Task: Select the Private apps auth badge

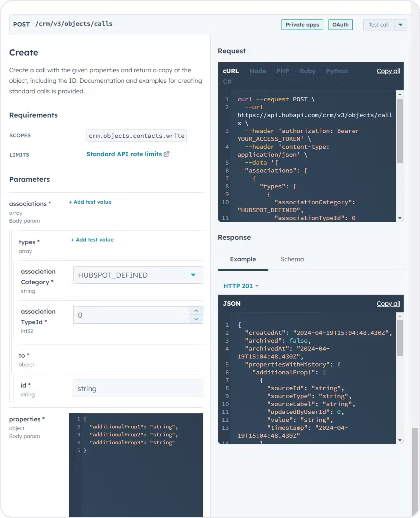Action: click(x=302, y=25)
